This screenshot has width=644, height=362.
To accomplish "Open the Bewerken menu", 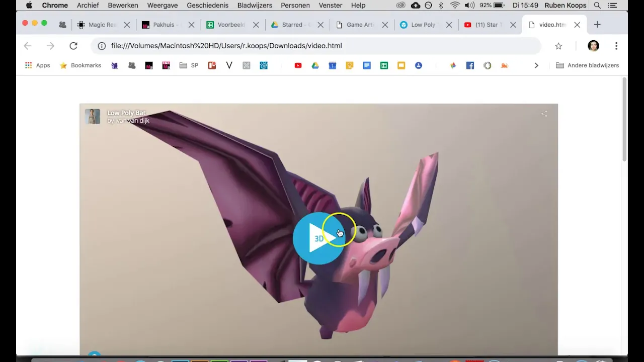I will [x=123, y=6].
